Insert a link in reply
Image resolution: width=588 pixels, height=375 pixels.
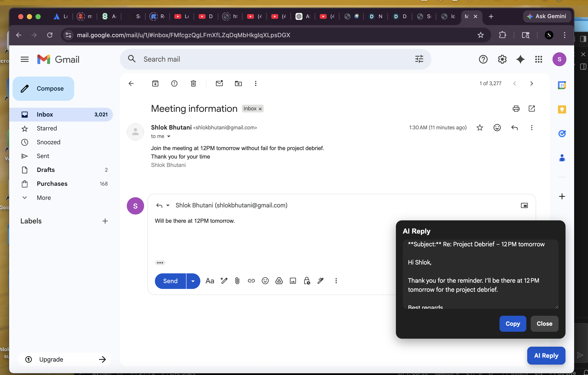251,281
